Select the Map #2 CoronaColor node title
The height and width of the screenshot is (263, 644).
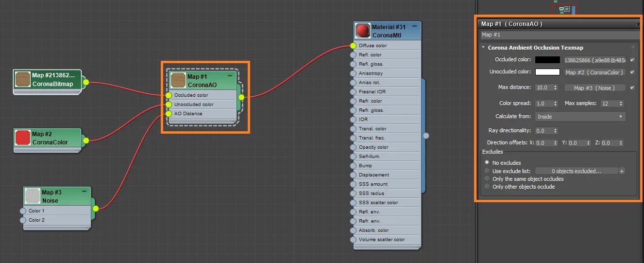[x=50, y=138]
